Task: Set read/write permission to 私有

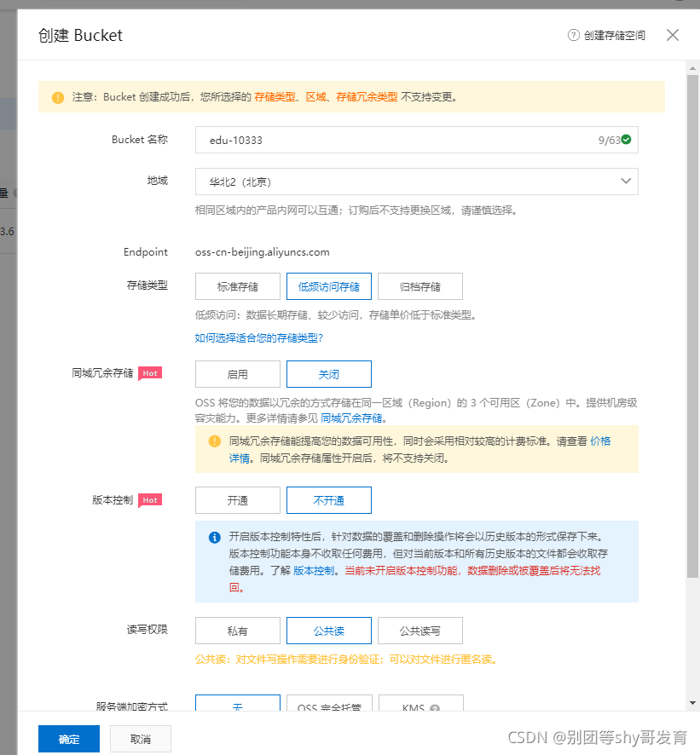Action: [x=238, y=631]
